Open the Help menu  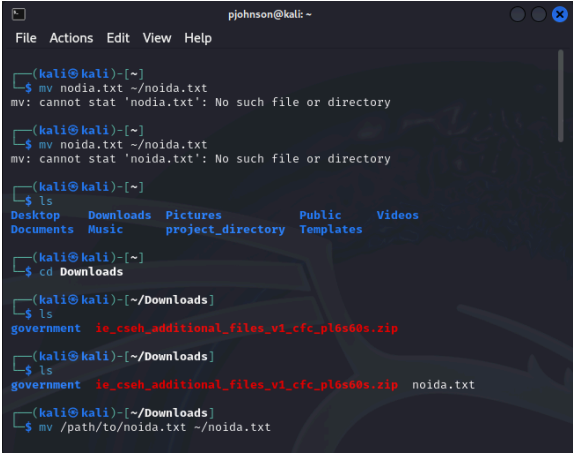pyautogui.click(x=198, y=38)
